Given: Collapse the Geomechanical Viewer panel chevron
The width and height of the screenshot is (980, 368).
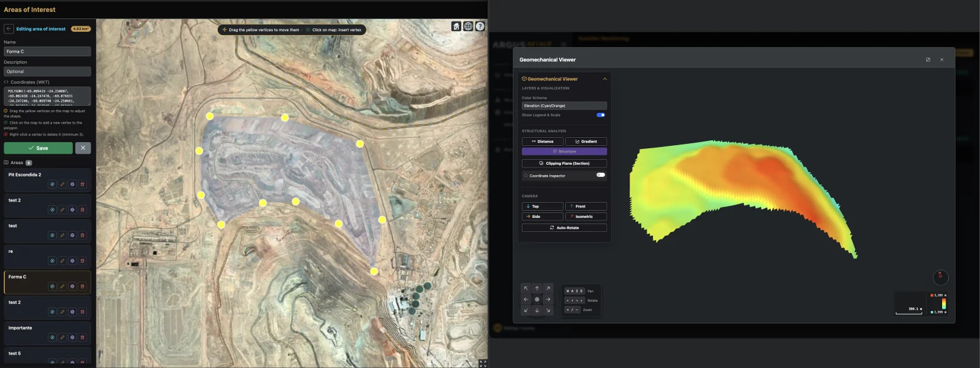Looking at the screenshot, I should (605, 79).
